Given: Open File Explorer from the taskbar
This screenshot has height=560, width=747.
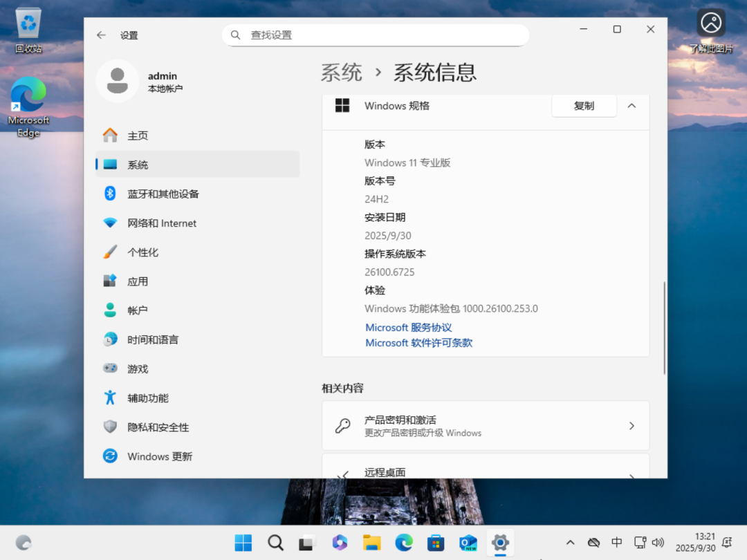Looking at the screenshot, I should tap(371, 543).
